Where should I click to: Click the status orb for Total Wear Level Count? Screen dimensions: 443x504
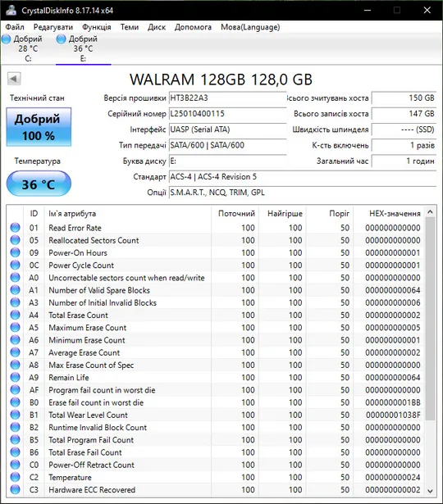coord(15,415)
